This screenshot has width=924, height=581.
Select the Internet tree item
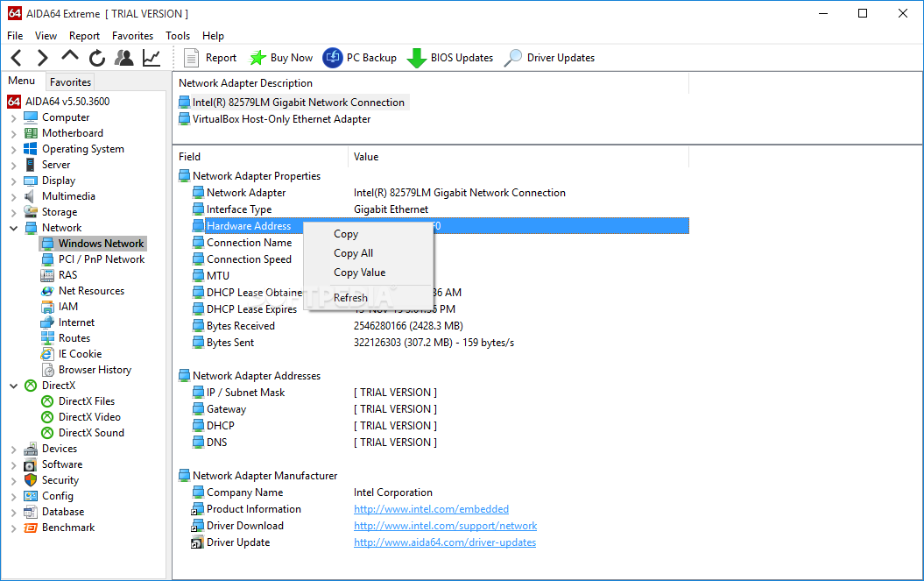[x=67, y=322]
